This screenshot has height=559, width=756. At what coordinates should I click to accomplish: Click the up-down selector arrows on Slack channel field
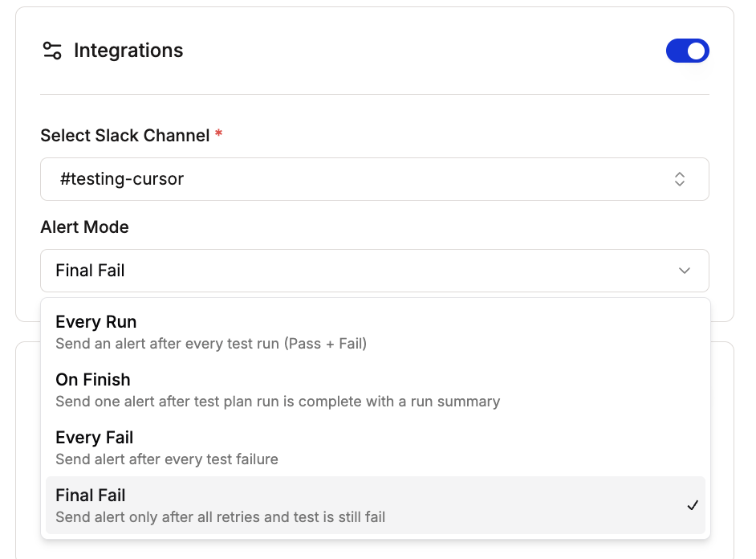point(679,179)
